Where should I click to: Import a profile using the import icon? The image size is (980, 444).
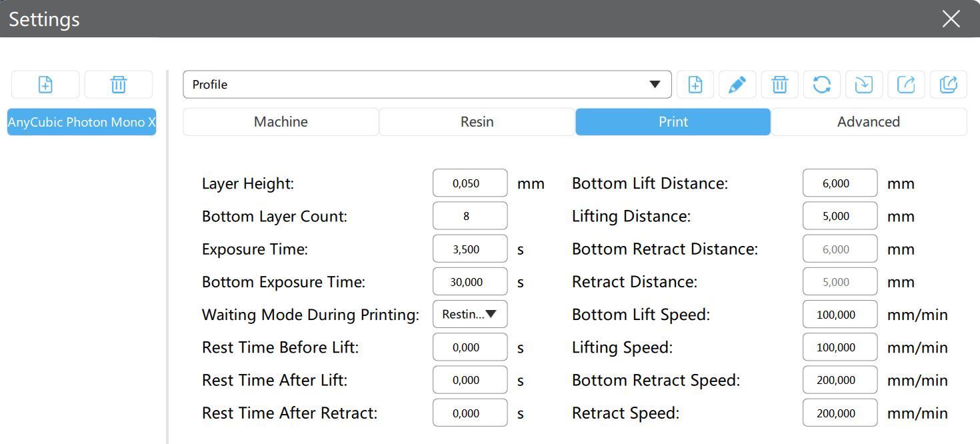click(x=864, y=85)
